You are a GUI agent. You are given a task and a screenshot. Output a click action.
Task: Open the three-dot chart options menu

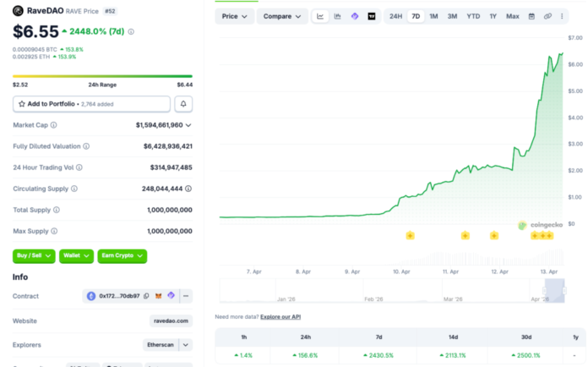coord(562,16)
